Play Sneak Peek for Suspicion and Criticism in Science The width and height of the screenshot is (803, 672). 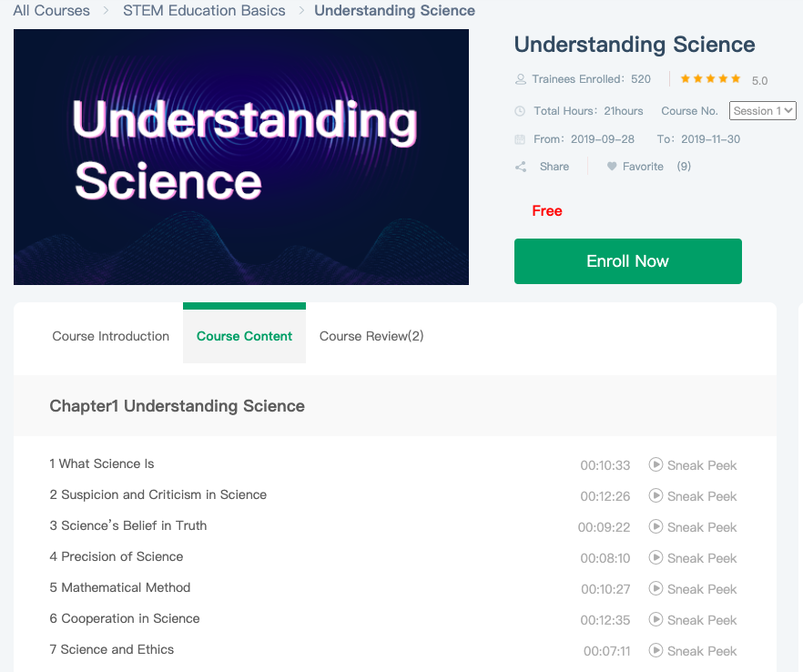[x=692, y=495]
